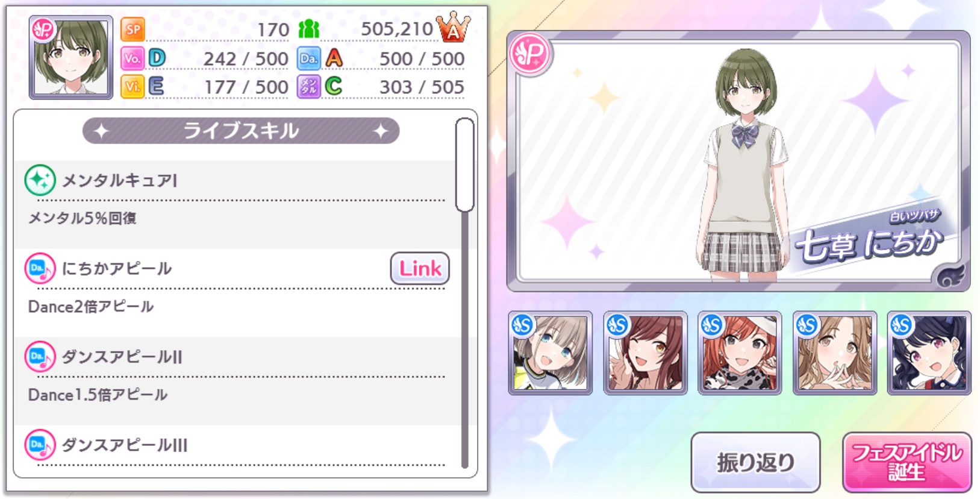Open the 振り返り review button
The width and height of the screenshot is (980, 499).
pyautogui.click(x=755, y=462)
